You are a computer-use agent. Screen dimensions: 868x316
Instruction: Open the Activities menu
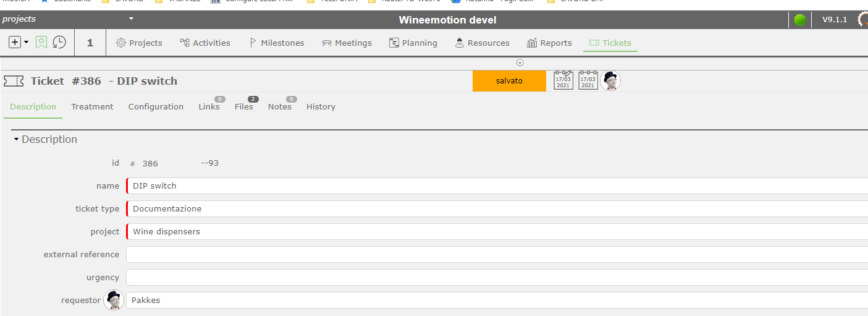205,43
